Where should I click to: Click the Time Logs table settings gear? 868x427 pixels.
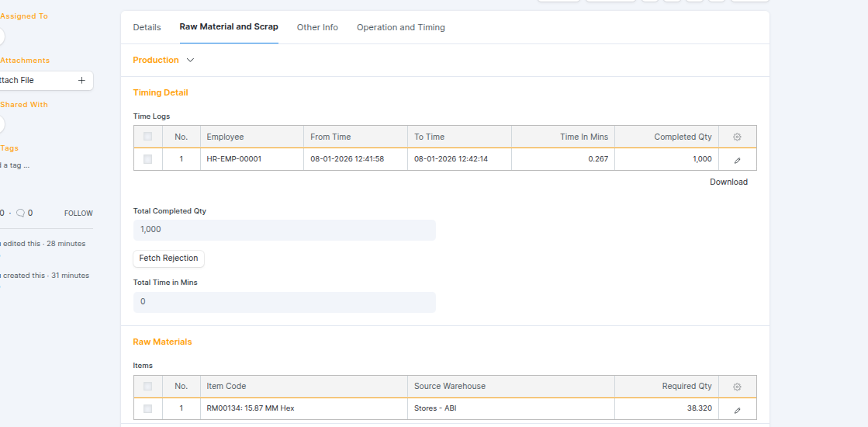click(x=737, y=137)
